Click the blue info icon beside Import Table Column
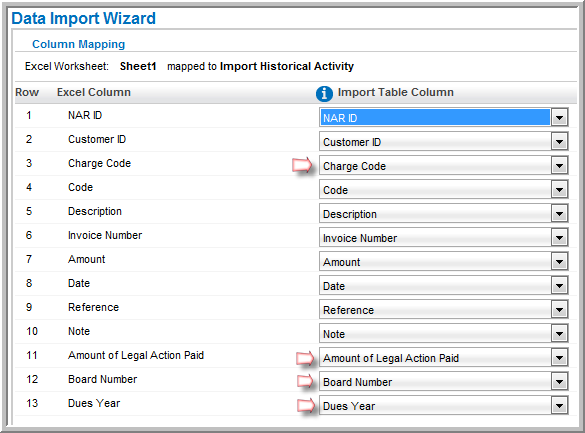This screenshot has height=433, width=585. pos(324,94)
